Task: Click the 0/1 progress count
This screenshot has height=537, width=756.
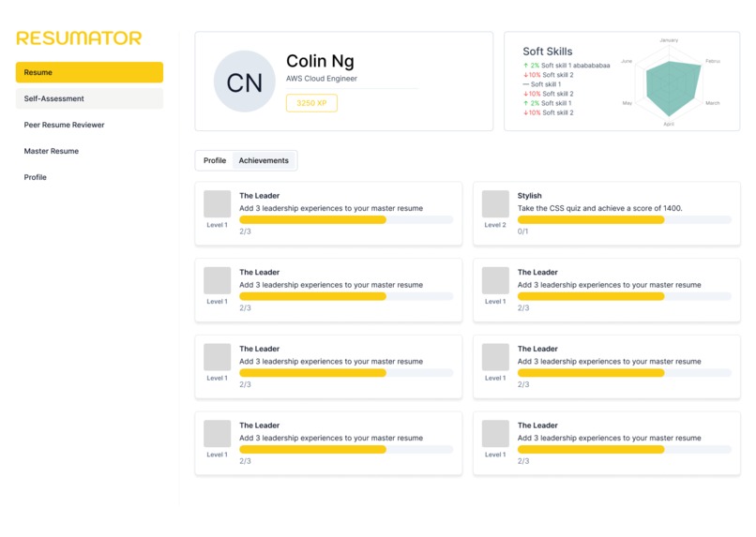Action: [522, 231]
